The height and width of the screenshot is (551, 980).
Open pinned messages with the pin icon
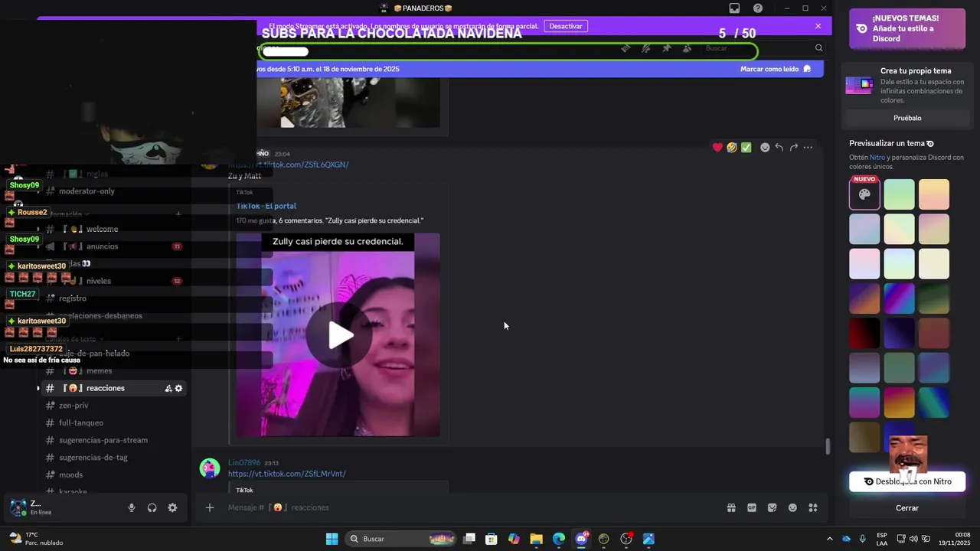(666, 48)
